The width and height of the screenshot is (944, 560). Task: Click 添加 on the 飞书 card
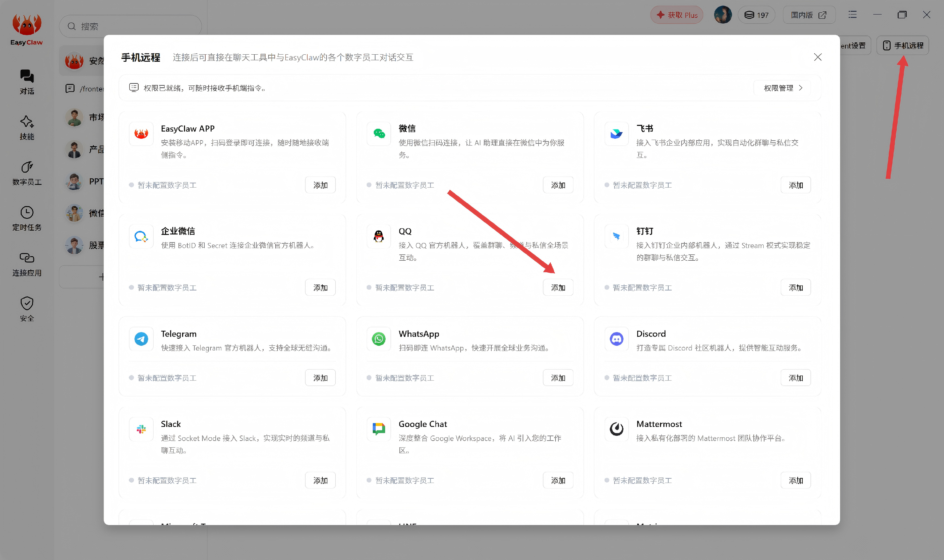pyautogui.click(x=796, y=185)
